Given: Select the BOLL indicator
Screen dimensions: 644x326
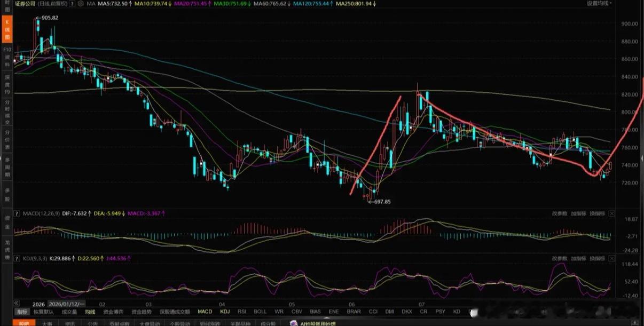Looking at the screenshot, I should pyautogui.click(x=260, y=312).
